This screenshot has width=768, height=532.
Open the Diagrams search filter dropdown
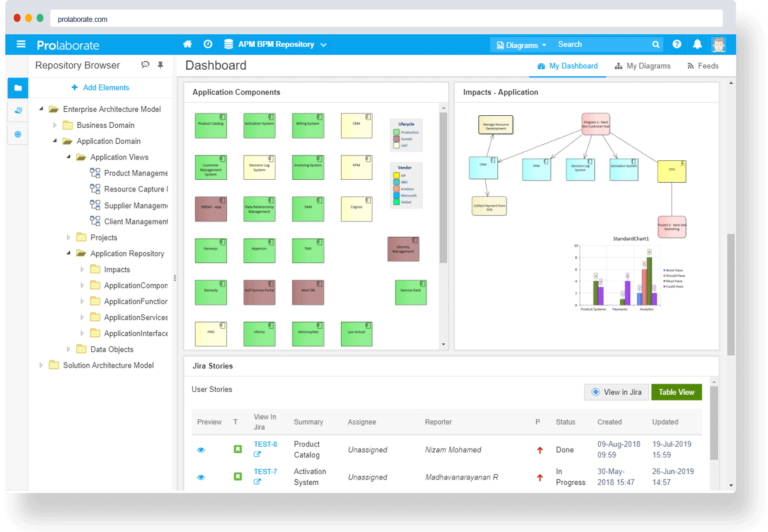(521, 45)
